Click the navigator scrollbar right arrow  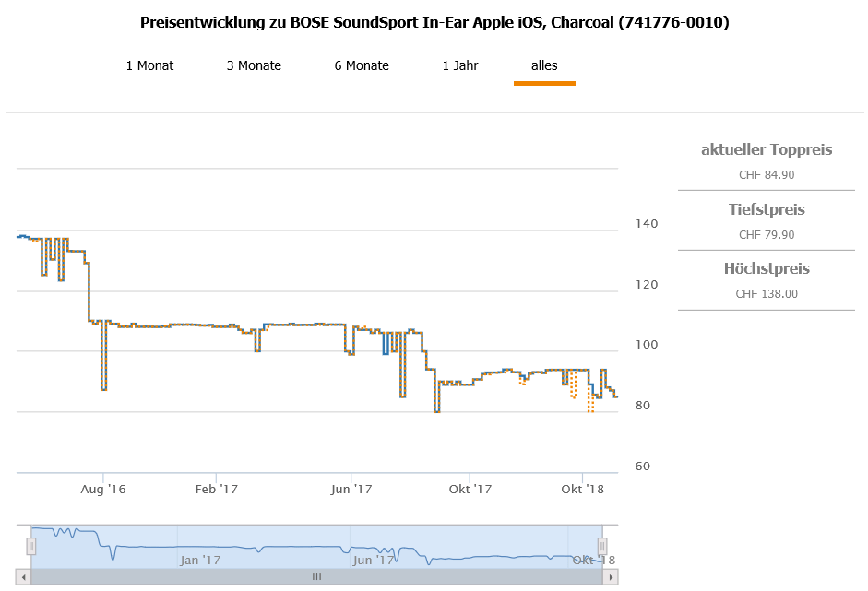click(611, 577)
